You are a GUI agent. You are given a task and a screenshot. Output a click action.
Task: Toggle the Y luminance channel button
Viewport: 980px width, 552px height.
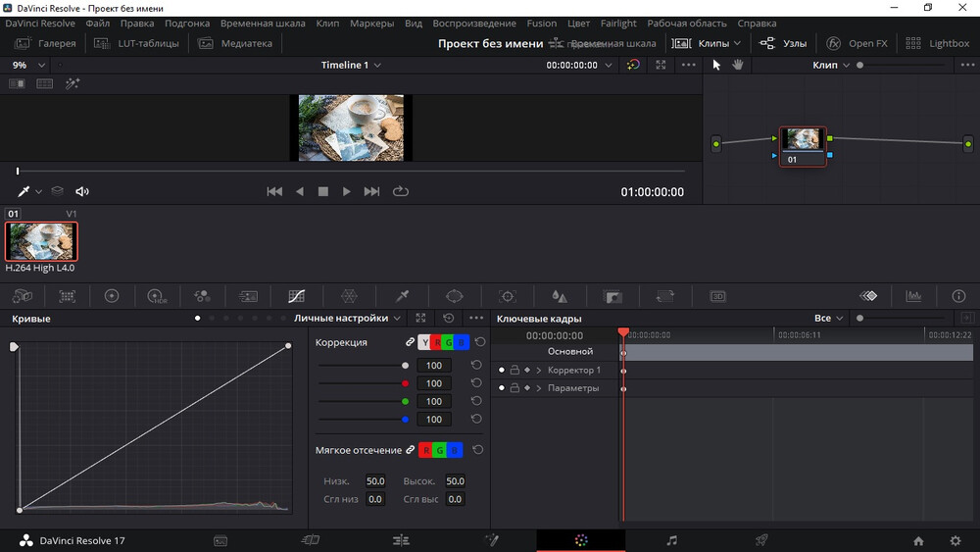click(424, 342)
